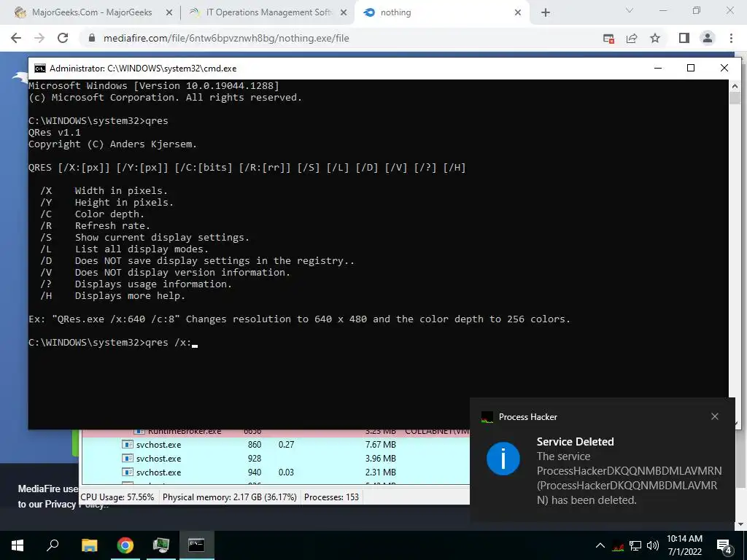Viewport: 747px width, 560px height.
Task: Switch to IT Operations Management tab
Action: click(268, 12)
